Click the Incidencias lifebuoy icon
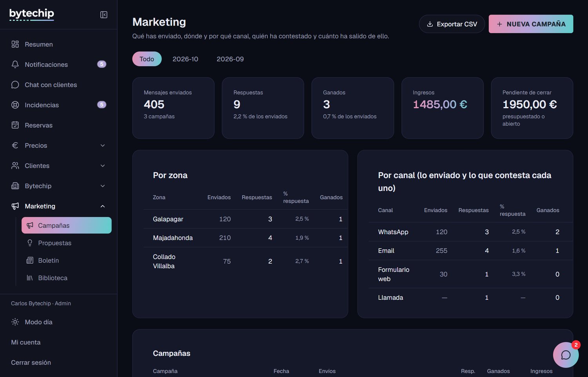The height and width of the screenshot is (377, 588). point(15,105)
